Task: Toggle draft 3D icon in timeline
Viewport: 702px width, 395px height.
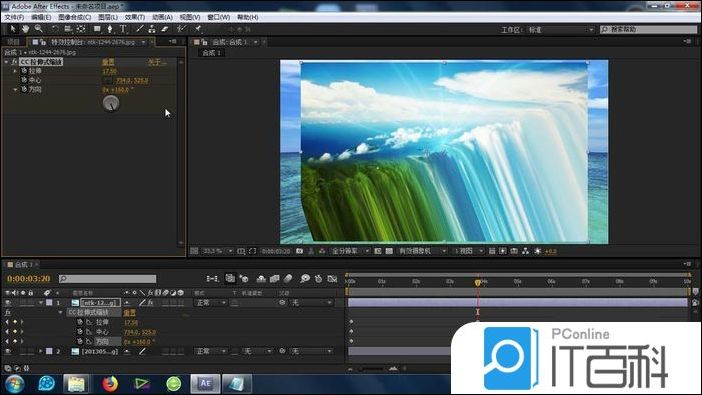Action: point(244,279)
